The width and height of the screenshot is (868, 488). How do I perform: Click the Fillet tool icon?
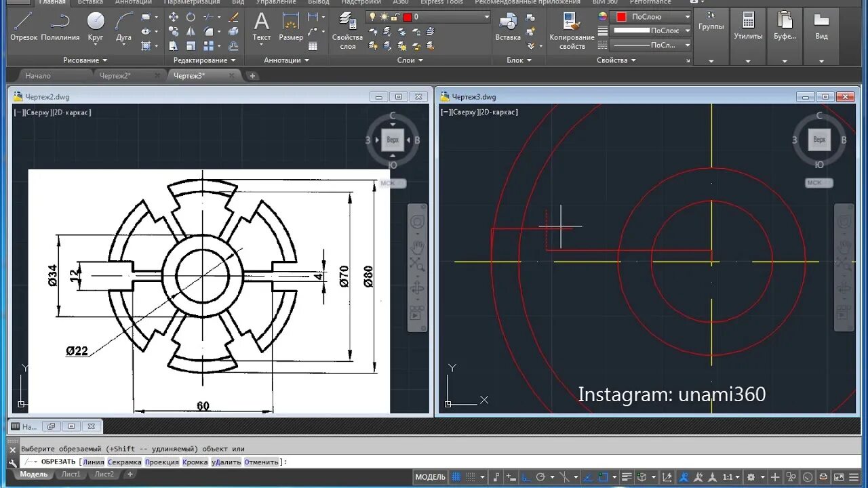pos(208,31)
